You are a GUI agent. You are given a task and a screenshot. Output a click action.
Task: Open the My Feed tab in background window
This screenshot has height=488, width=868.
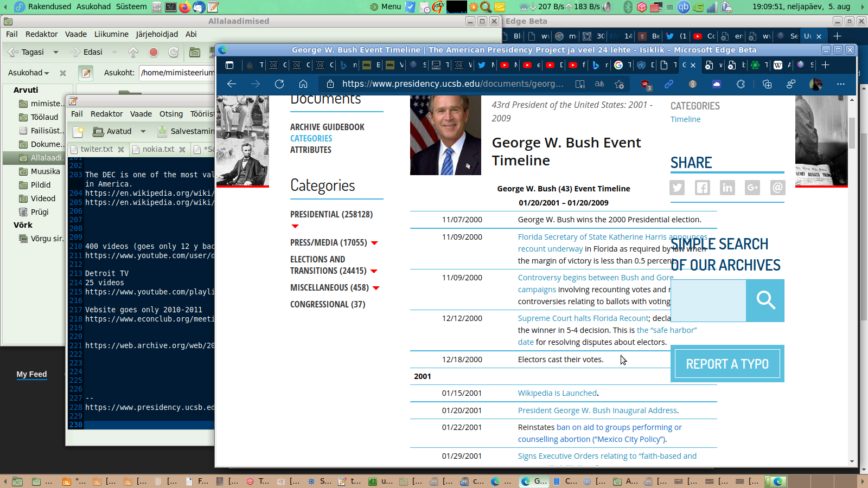click(31, 374)
